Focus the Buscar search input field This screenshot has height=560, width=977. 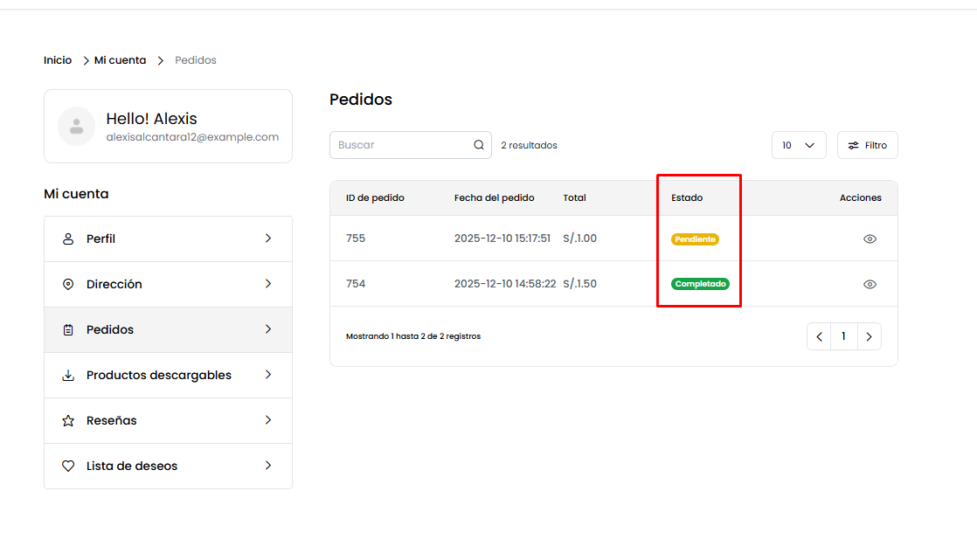(400, 145)
